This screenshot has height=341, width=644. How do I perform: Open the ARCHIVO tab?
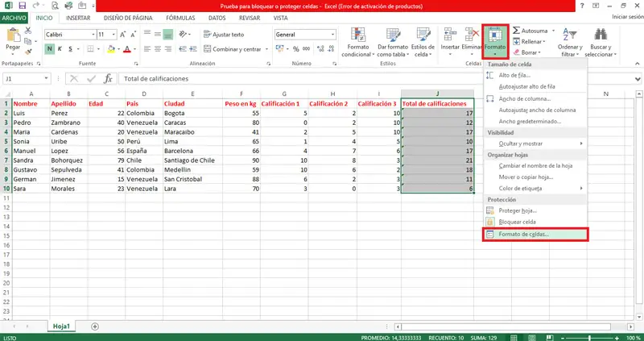[x=14, y=18]
